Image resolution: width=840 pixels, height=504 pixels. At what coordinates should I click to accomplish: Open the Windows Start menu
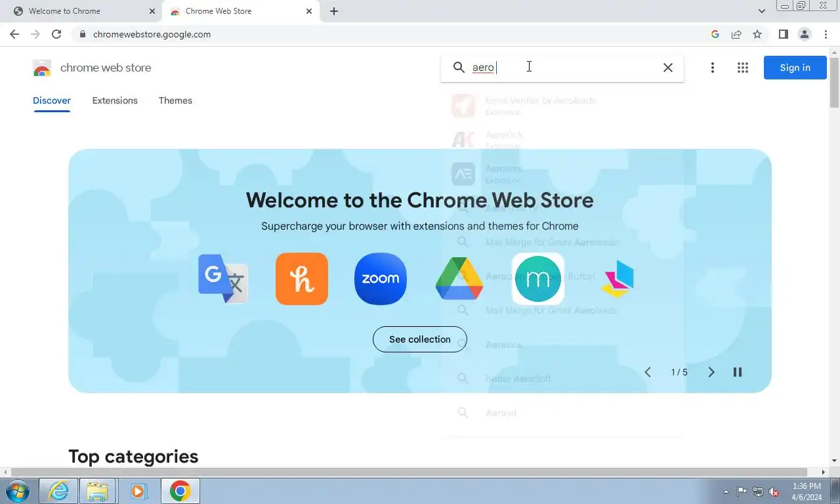(x=17, y=491)
